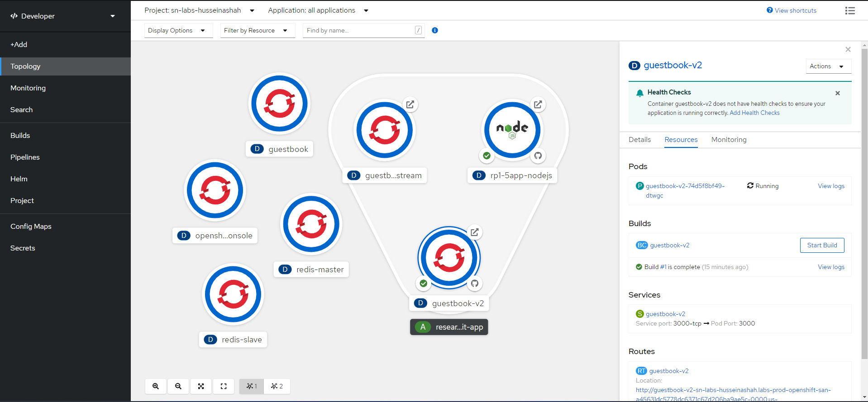Open the route location URL
868x402 pixels.
click(733, 394)
